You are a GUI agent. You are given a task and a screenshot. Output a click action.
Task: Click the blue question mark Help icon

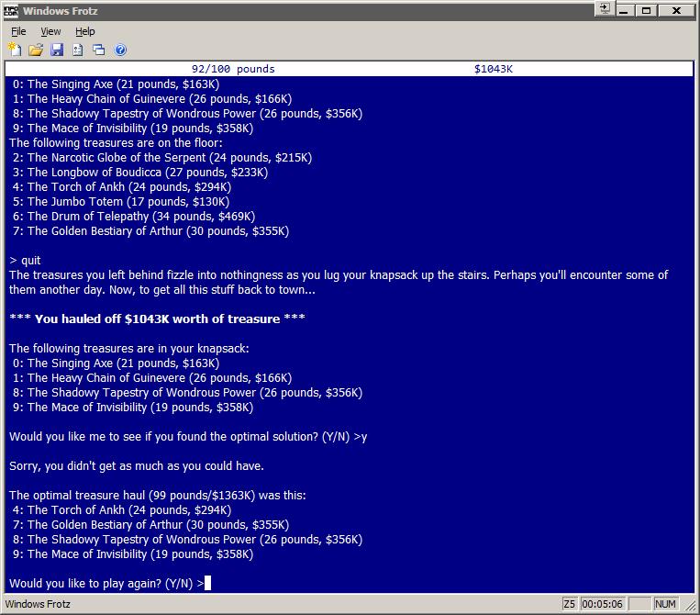pos(120,50)
